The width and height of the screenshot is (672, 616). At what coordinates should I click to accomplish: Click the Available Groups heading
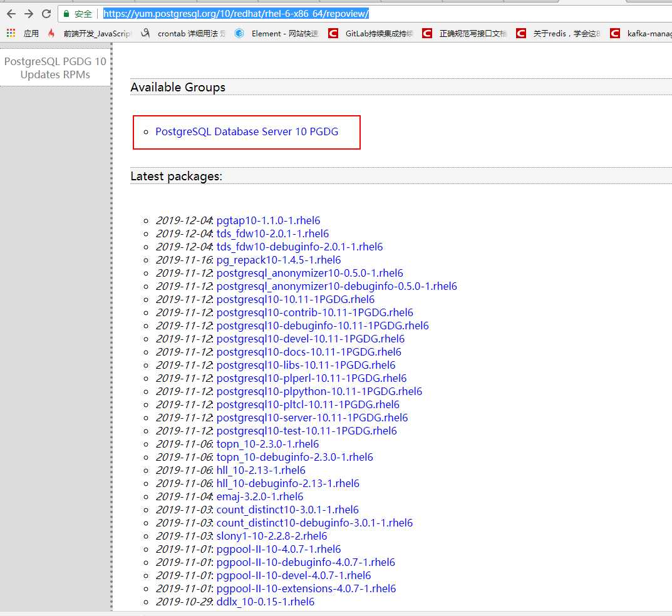tap(178, 88)
